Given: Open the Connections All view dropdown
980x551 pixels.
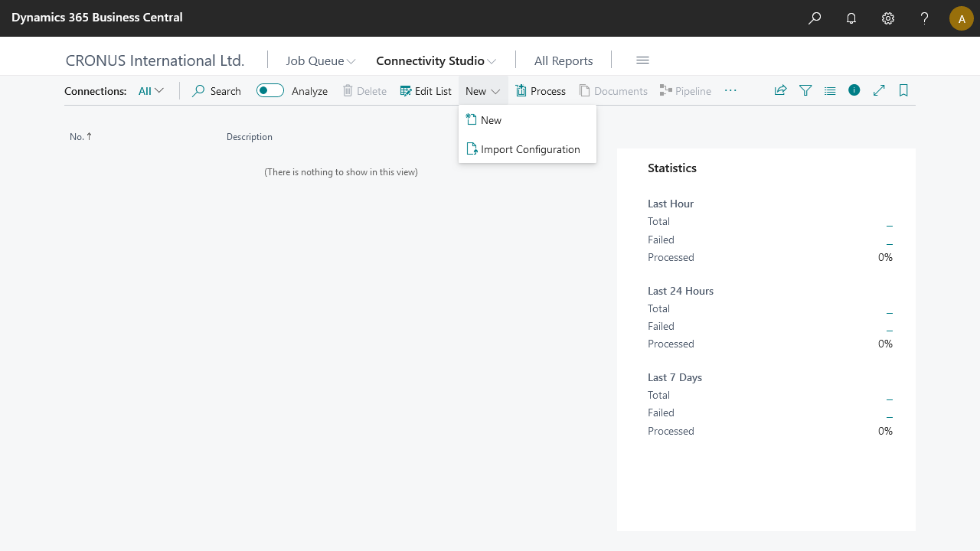Looking at the screenshot, I should click(151, 91).
